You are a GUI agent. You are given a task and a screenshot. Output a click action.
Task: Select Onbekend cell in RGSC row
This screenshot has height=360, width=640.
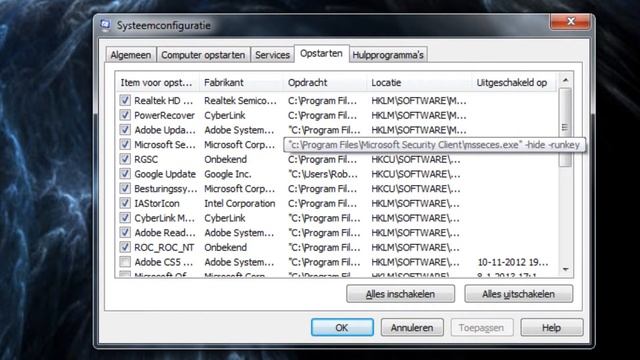[x=225, y=159]
